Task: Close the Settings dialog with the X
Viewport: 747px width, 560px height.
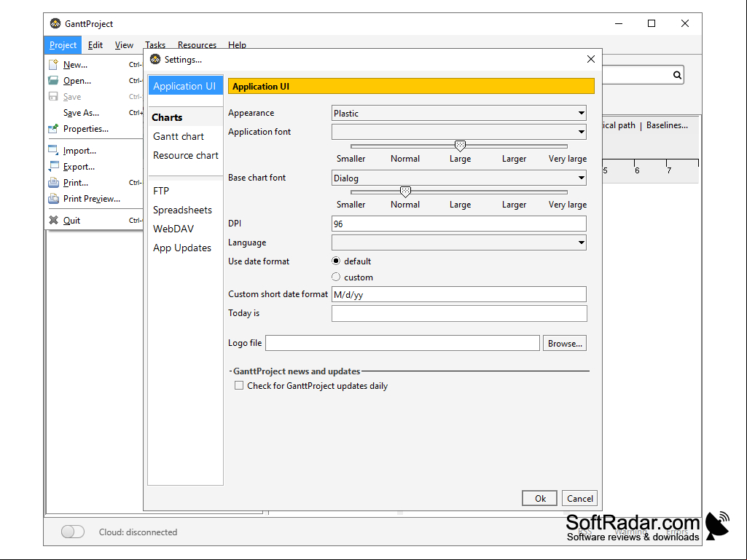Action: coord(591,59)
